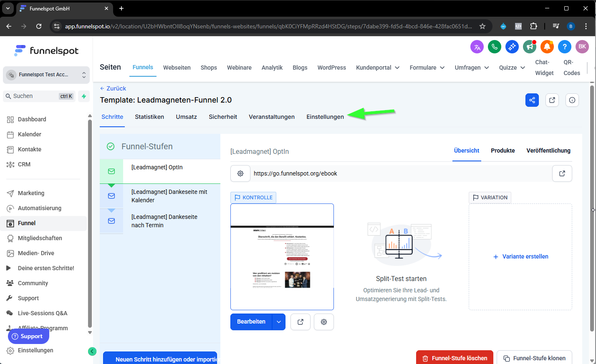Bookmark this page with the star icon
This screenshot has width=596, height=364.
coord(482,26)
